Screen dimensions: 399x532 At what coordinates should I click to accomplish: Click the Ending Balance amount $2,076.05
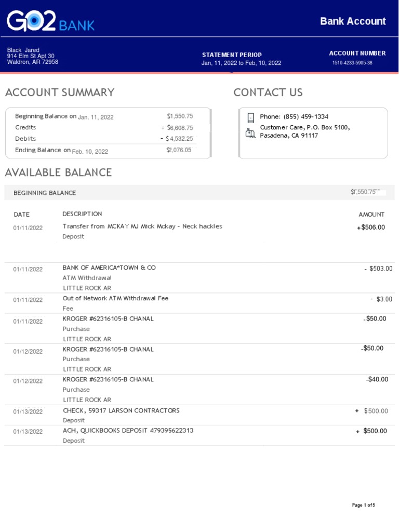tap(179, 150)
